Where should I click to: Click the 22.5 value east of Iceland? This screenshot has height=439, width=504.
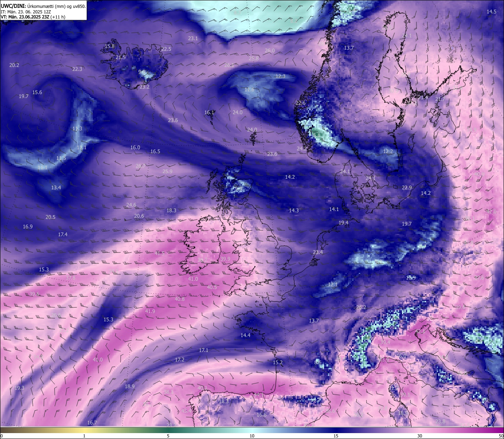166,49
